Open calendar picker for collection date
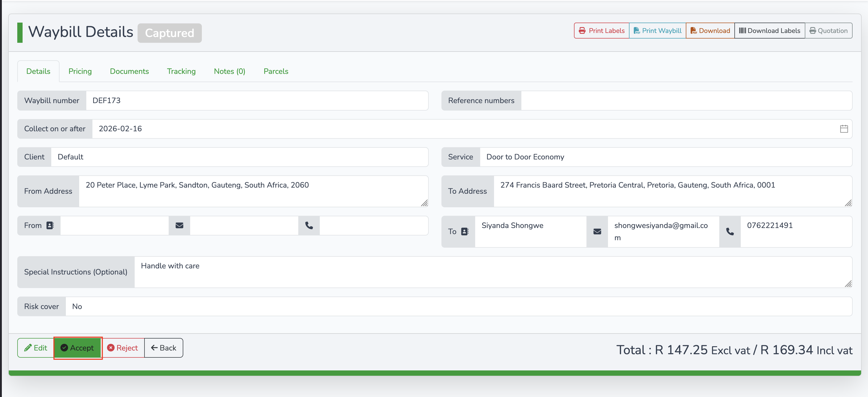868x397 pixels. tap(844, 129)
